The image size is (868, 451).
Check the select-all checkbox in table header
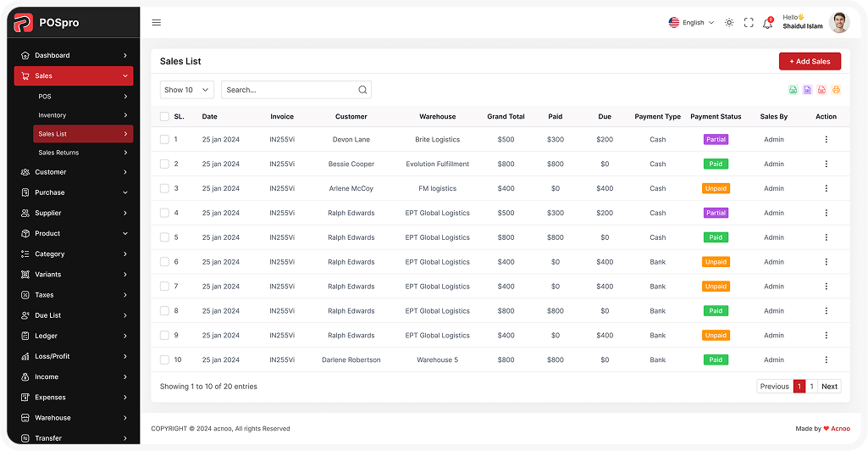164,117
